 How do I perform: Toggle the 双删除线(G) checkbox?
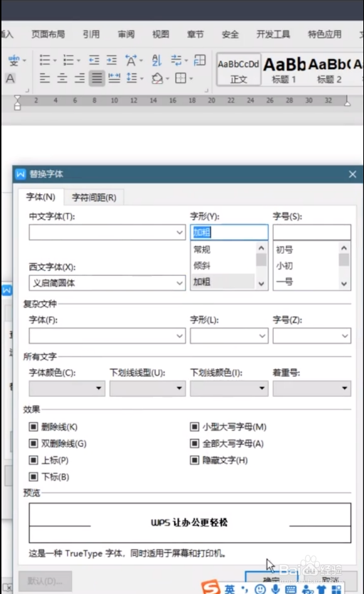click(x=33, y=443)
